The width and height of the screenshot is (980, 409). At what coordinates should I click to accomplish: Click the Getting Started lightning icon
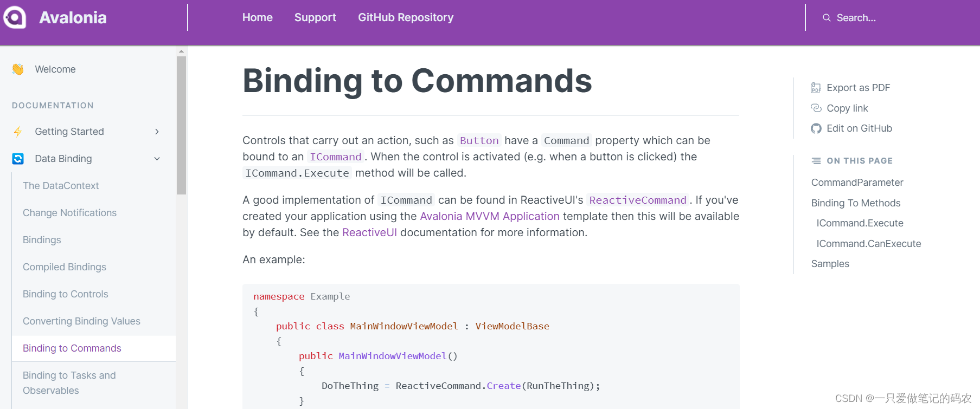(x=18, y=132)
